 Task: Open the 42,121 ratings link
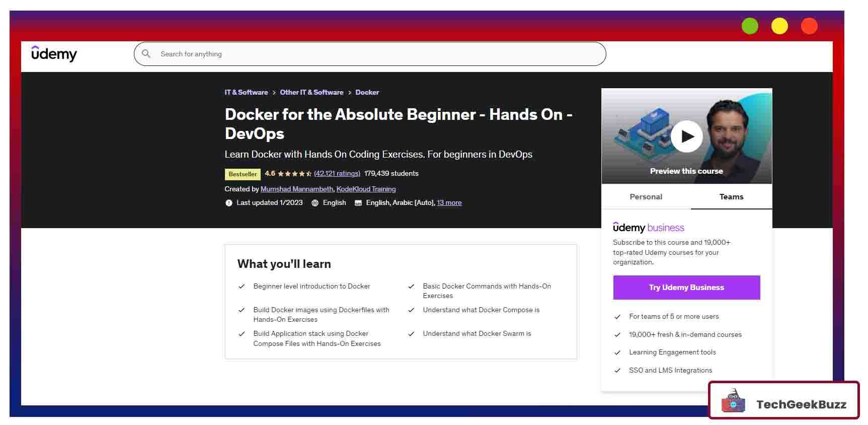[337, 174]
